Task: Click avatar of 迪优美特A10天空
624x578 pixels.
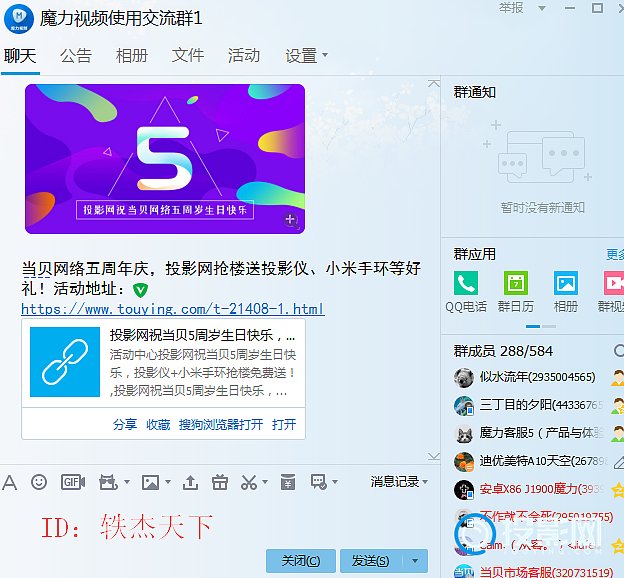Action: 464,461
